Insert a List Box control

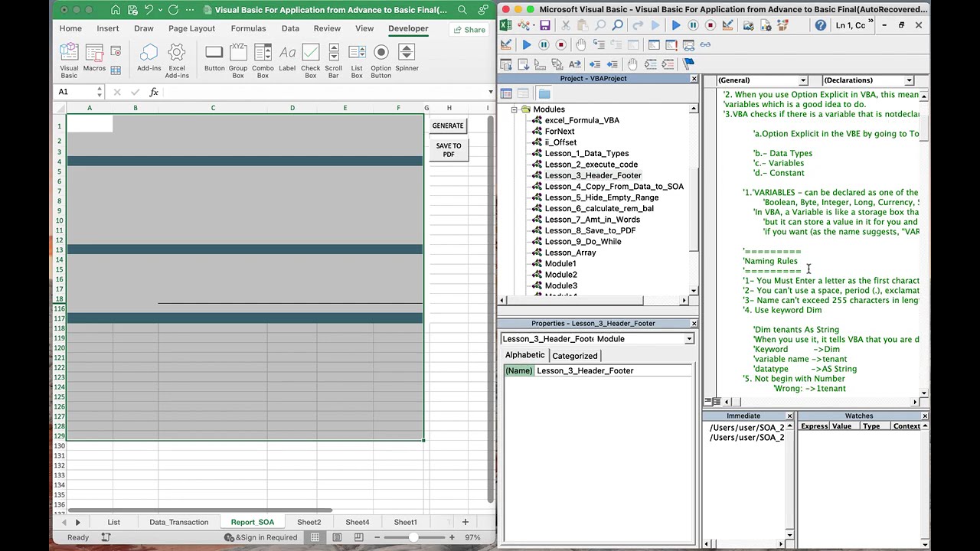click(x=357, y=60)
